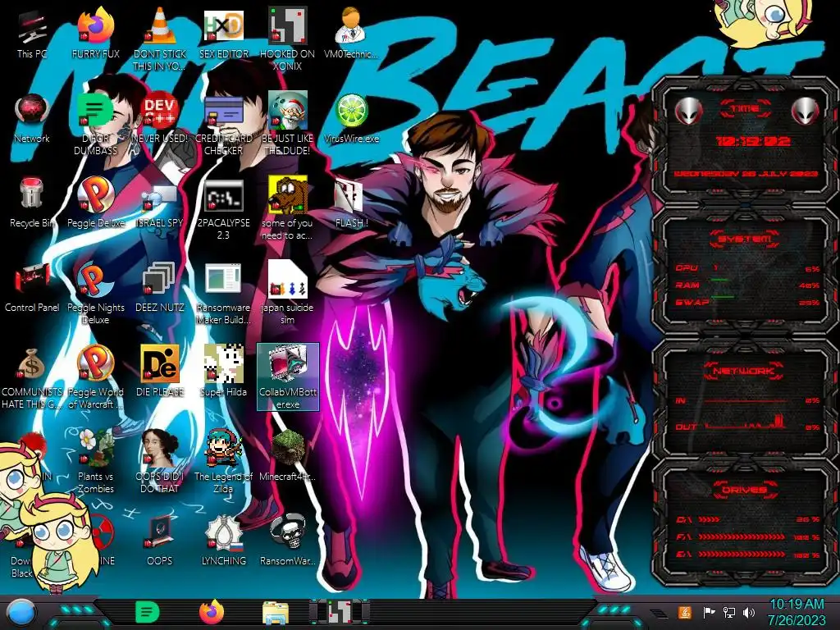Show hidden tray icons arrow
Image resolution: width=840 pixels, height=630 pixels.
click(660, 614)
